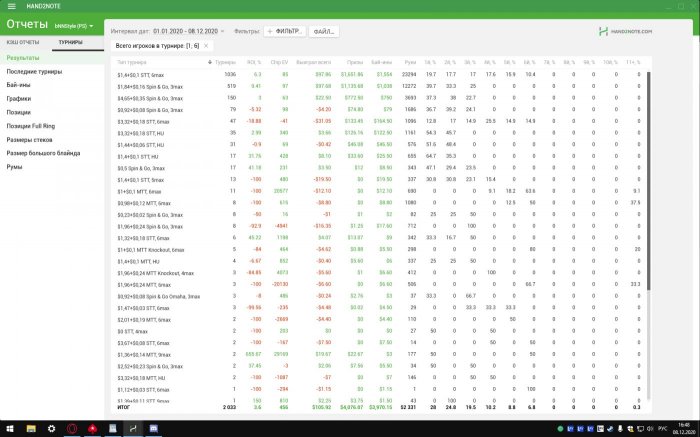Select the $1,4+$0,1 STT, HU row

(x=379, y=157)
